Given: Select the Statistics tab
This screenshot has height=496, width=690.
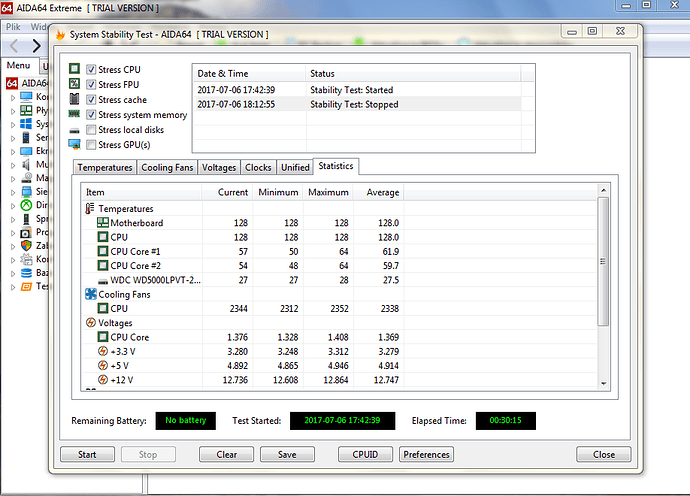Looking at the screenshot, I should [x=336, y=166].
